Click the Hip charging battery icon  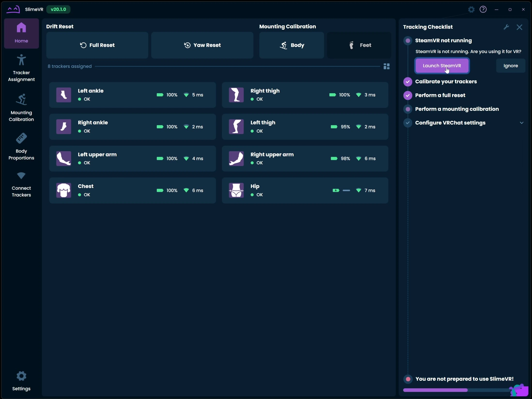[336, 190]
